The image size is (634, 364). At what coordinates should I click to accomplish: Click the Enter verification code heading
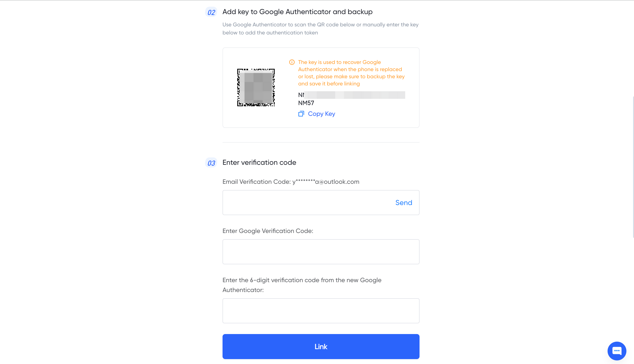click(259, 163)
